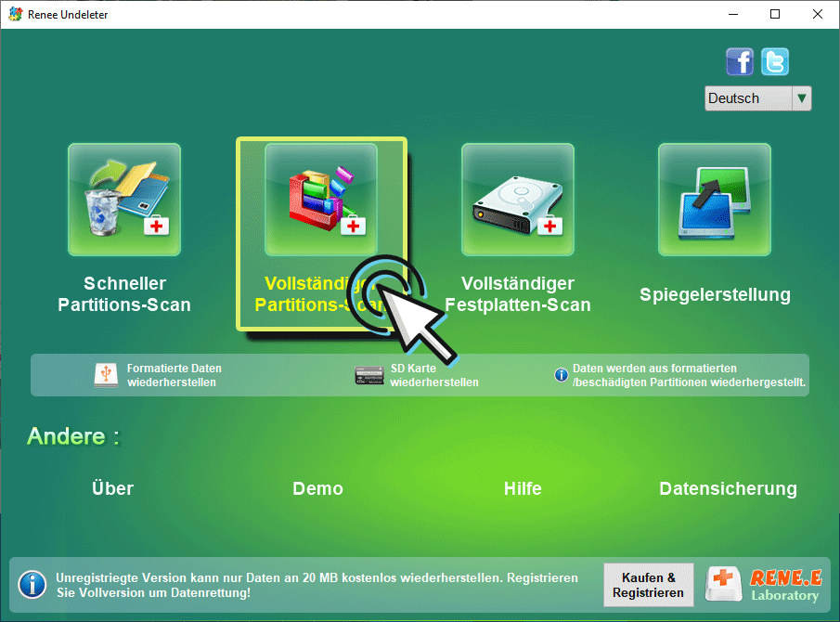Viewport: 840px width, 622px height.
Task: Expand the language dropdown arrow
Action: [801, 98]
